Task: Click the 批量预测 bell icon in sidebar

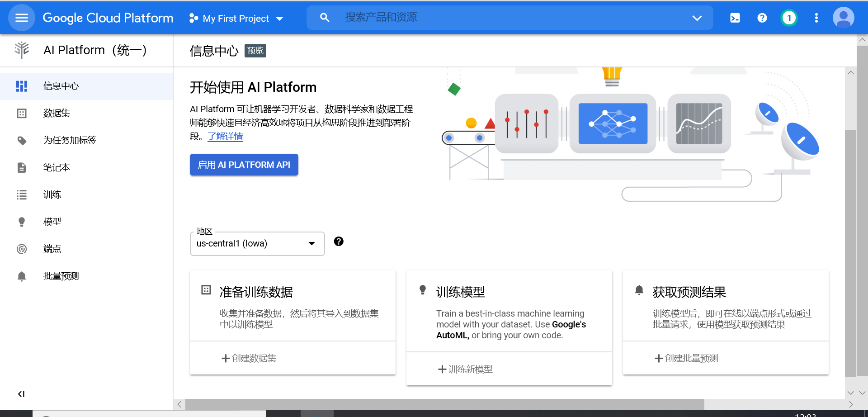Action: tap(22, 276)
